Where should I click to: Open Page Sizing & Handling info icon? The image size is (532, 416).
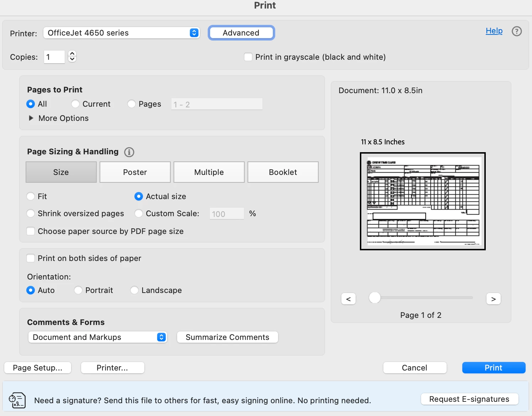(129, 152)
